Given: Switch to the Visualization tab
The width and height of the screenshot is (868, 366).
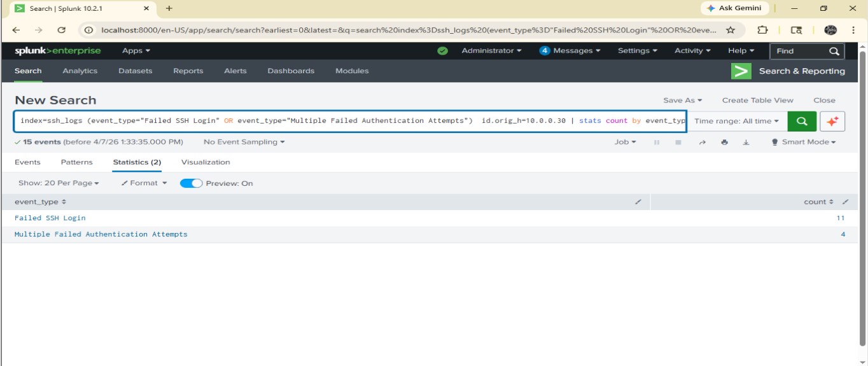Looking at the screenshot, I should (x=206, y=162).
